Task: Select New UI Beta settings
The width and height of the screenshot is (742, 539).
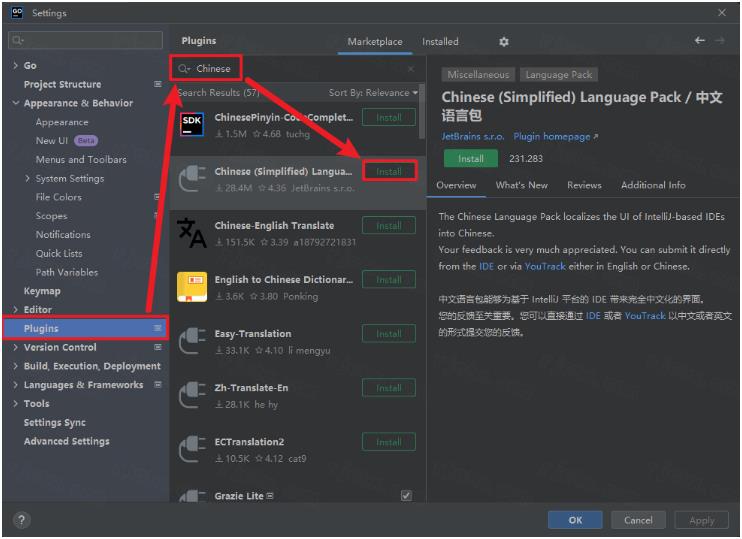Action: pos(67,141)
